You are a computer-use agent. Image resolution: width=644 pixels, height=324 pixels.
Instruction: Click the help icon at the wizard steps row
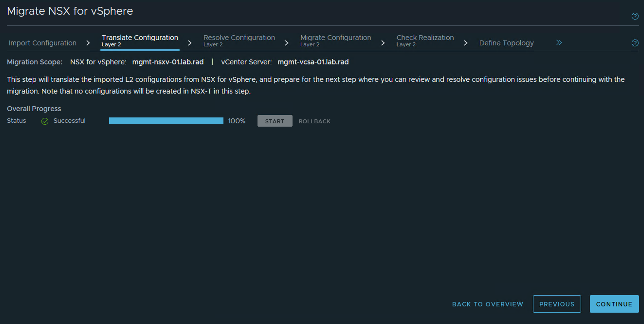pyautogui.click(x=635, y=43)
